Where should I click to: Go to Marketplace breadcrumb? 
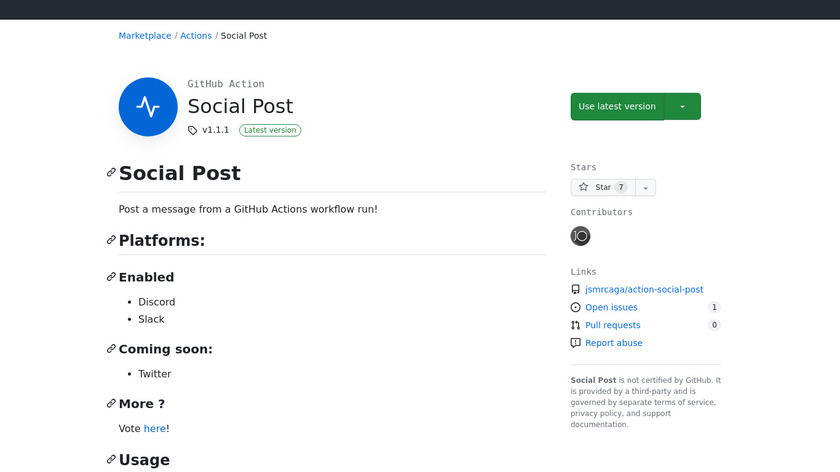[145, 36]
